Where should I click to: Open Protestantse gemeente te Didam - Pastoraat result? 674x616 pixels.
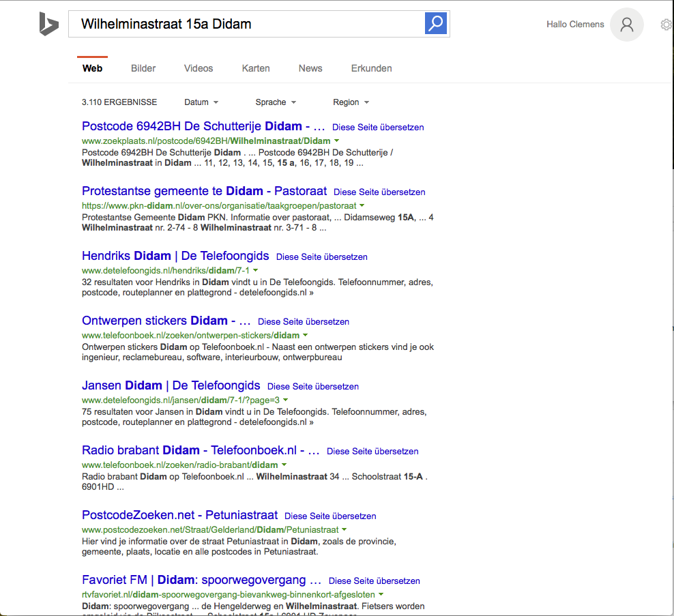(x=204, y=191)
